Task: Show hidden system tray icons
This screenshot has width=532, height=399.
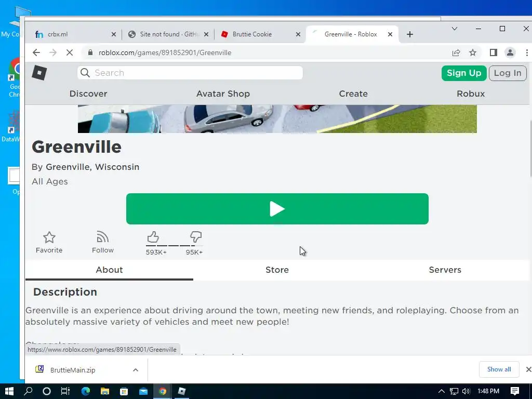Action: (x=442, y=391)
